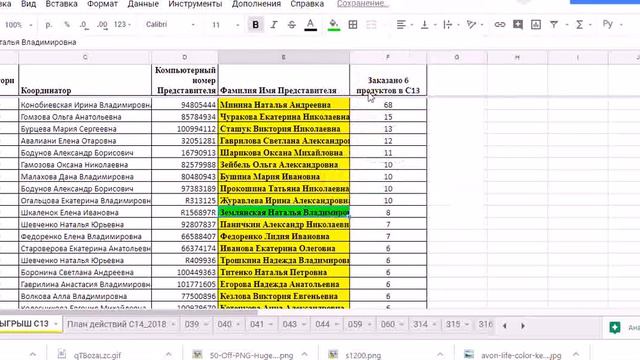Decrease decimal places
640x360 pixels.
click(x=84, y=25)
